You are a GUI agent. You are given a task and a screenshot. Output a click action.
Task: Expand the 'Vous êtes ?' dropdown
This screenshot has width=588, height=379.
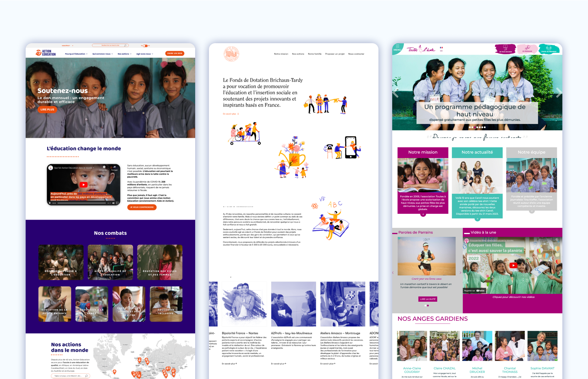click(66, 46)
